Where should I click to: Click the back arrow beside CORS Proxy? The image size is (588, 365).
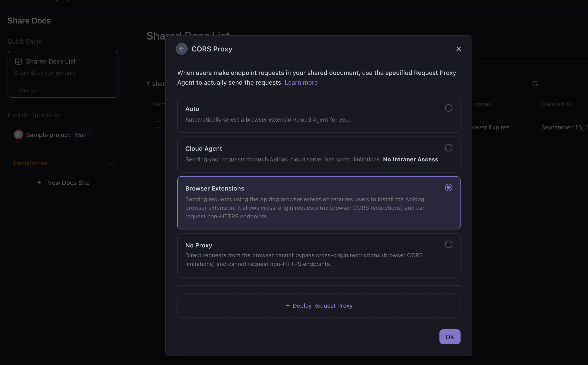pyautogui.click(x=181, y=49)
